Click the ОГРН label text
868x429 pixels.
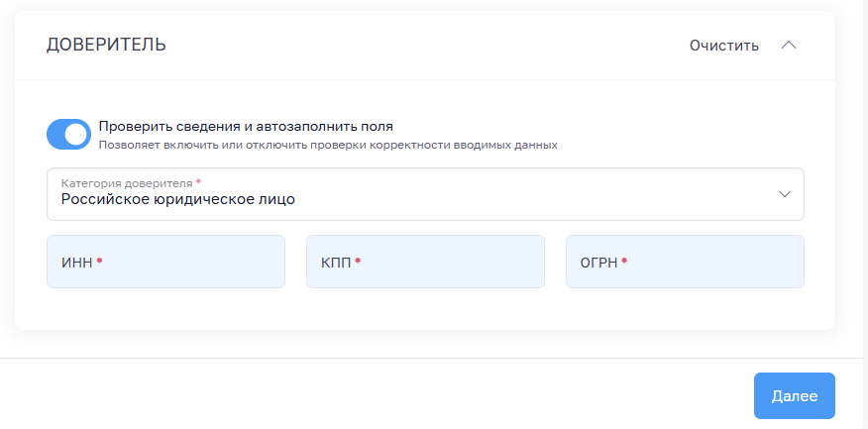(x=599, y=262)
